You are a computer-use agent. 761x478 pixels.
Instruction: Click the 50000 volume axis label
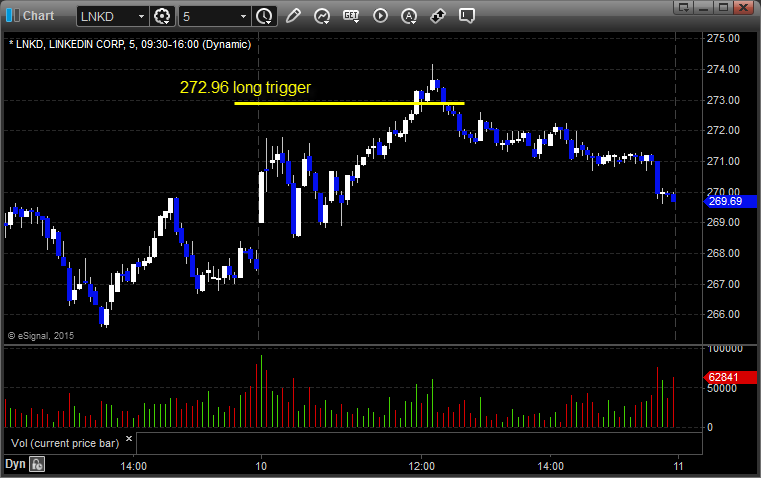722,388
